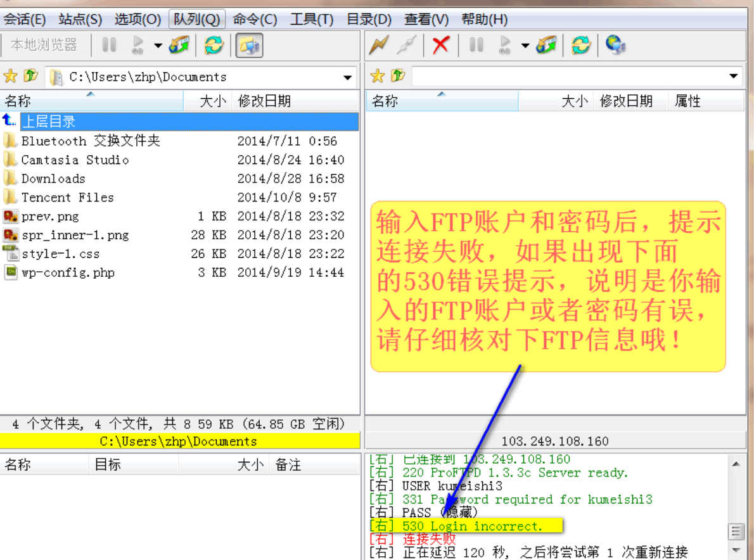Refresh the local pane file list
Viewport: 754px width, 560px height.
click(x=214, y=45)
